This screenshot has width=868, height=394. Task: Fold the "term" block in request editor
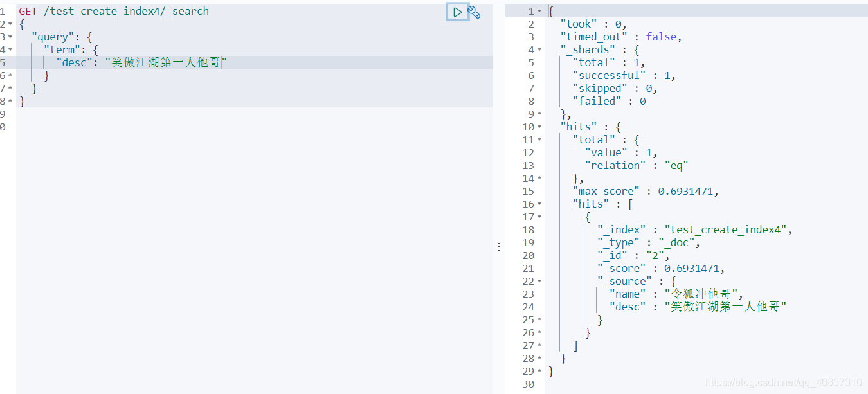point(10,49)
